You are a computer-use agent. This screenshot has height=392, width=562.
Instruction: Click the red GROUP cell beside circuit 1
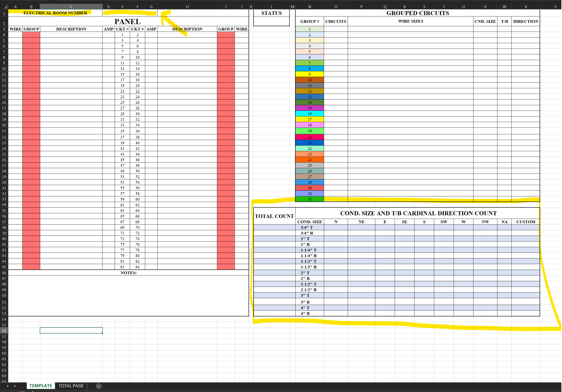click(x=31, y=35)
